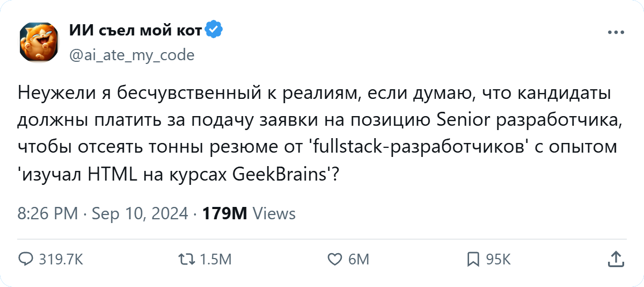Click the @ai_ate_my_code handle

click(132, 55)
